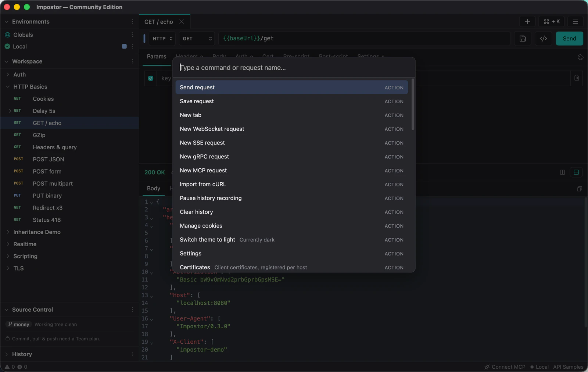588x372 pixels.
Task: Choose Manage cookies command
Action: (291, 226)
